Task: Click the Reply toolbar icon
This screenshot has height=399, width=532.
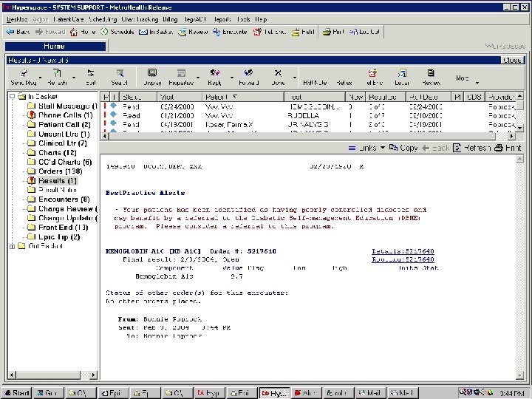Action: (215, 73)
